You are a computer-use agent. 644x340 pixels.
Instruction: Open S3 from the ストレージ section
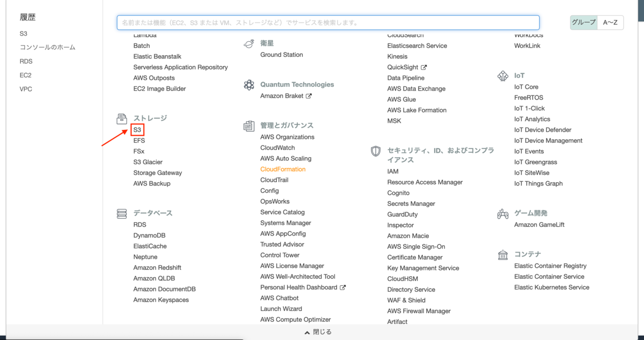pyautogui.click(x=137, y=129)
